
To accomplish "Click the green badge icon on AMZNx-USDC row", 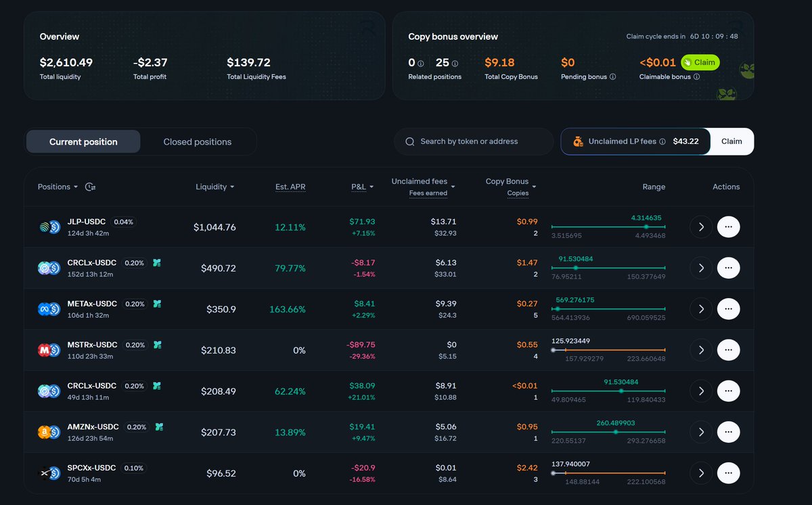I will pyautogui.click(x=160, y=427).
